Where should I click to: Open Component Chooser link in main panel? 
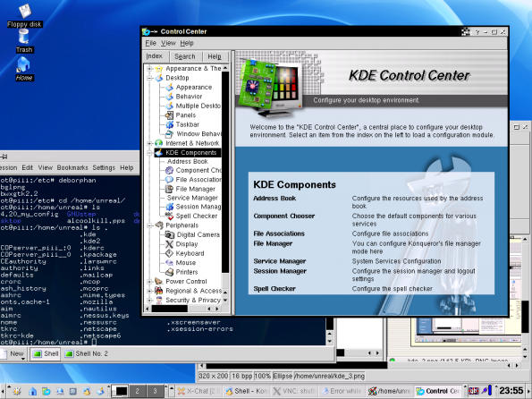point(284,216)
